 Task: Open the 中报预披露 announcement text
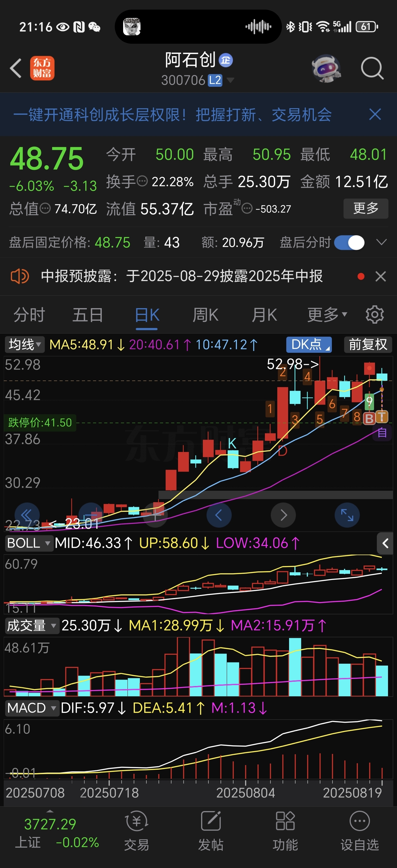point(182,276)
